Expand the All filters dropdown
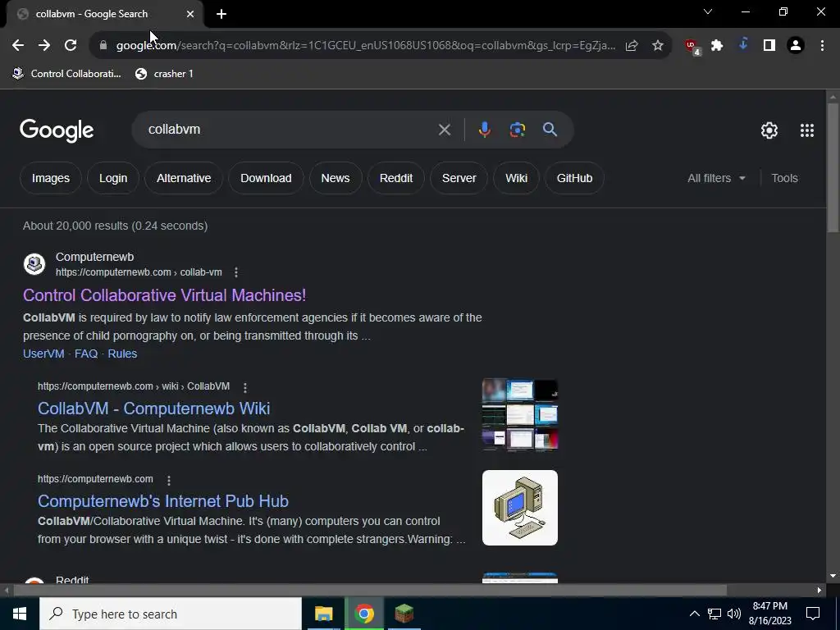This screenshot has height=630, width=840. click(716, 178)
